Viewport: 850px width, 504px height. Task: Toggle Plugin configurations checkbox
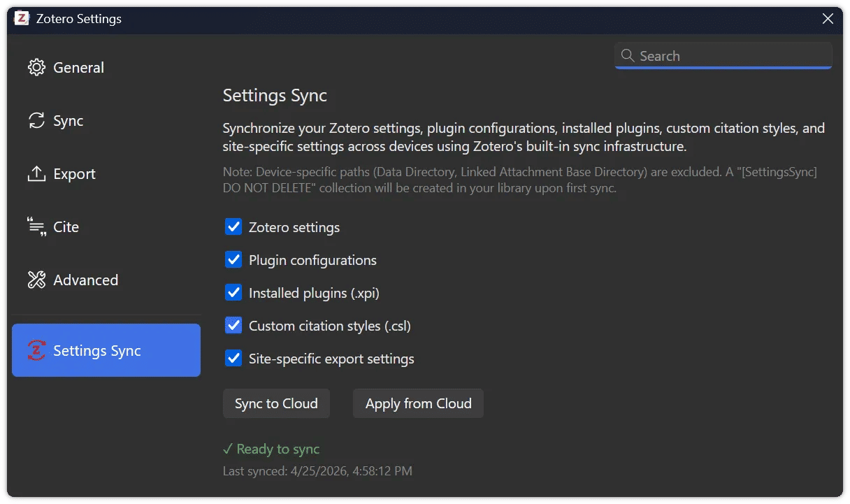pos(233,259)
